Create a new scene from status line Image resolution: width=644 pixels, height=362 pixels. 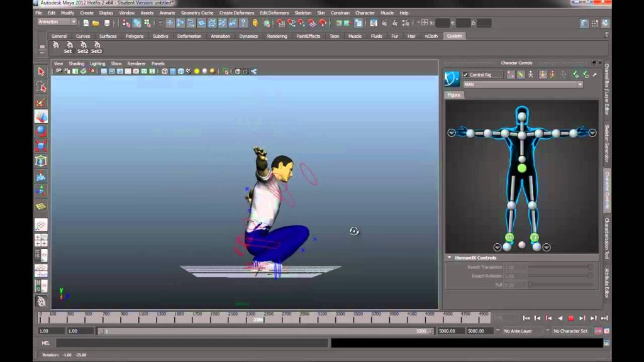(x=86, y=23)
